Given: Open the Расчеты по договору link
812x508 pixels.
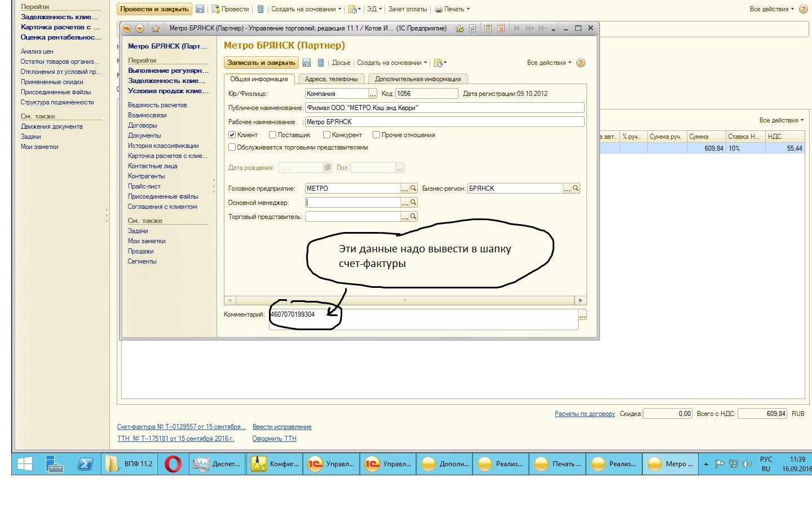Looking at the screenshot, I should point(584,414).
